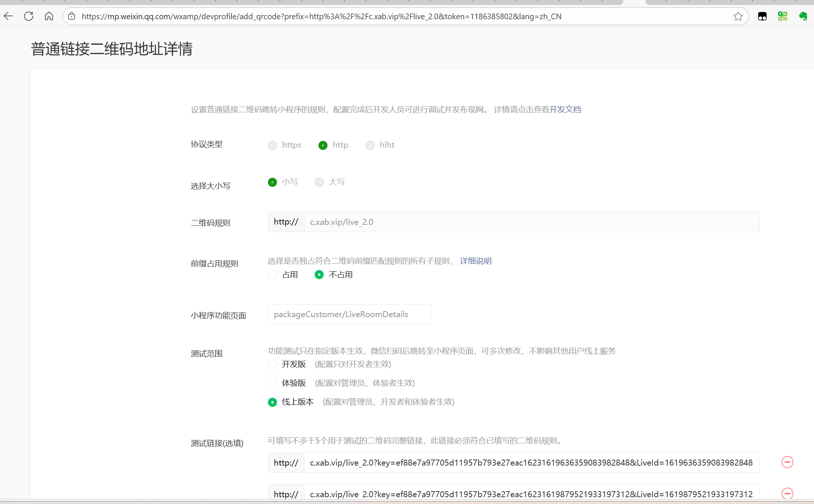Reload the page with refresh icon

tap(29, 16)
